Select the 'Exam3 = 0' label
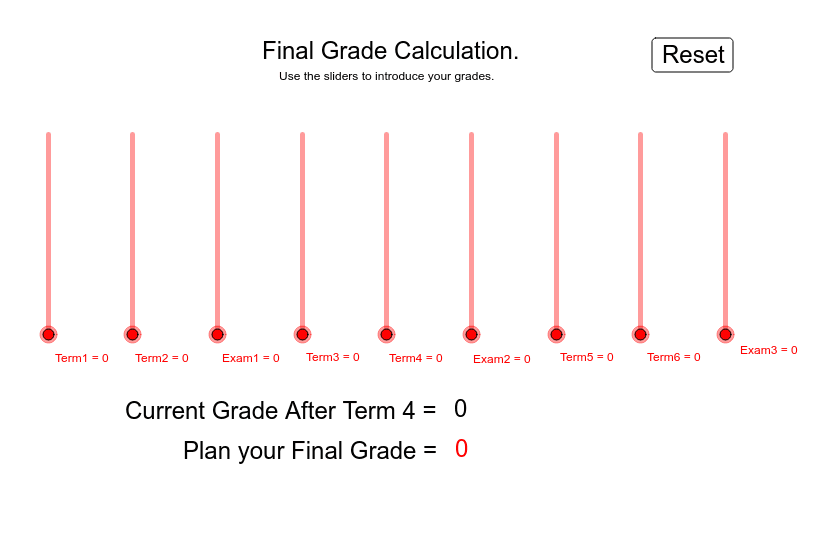Viewport: 840px width, 556px height. click(769, 350)
